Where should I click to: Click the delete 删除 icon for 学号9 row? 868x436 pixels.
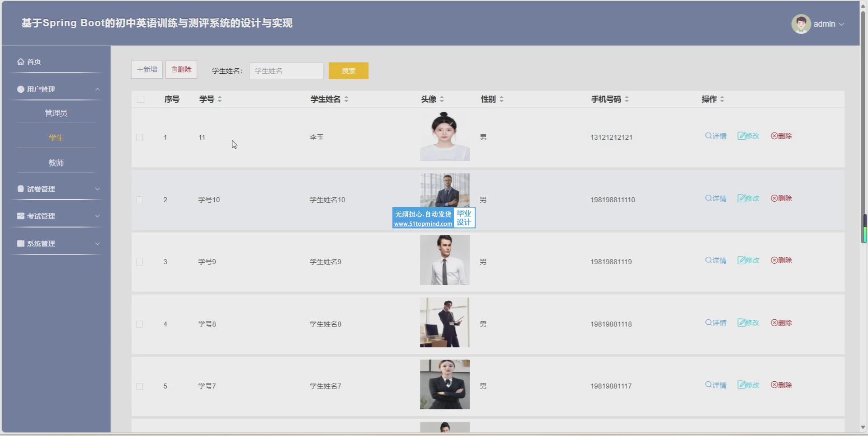[774, 261]
